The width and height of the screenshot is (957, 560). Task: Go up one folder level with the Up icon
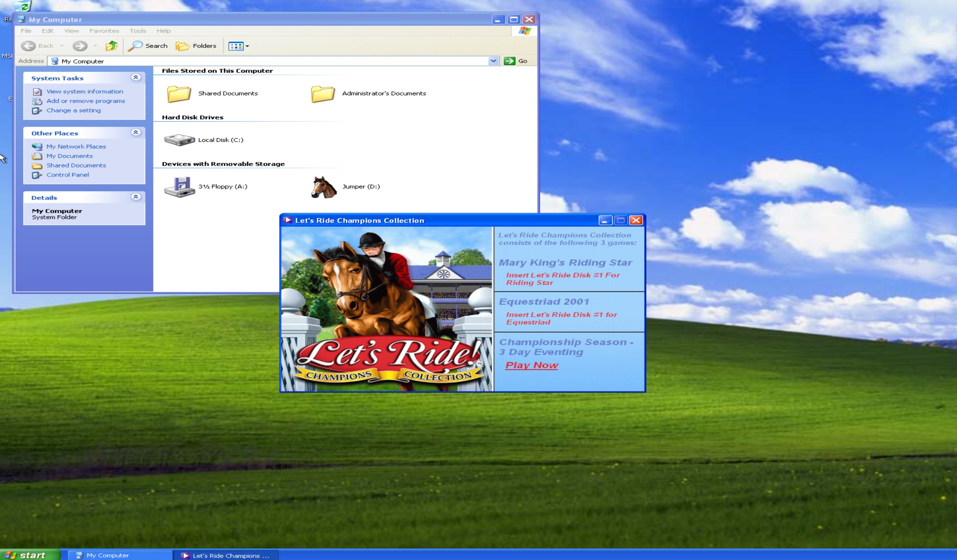111,46
